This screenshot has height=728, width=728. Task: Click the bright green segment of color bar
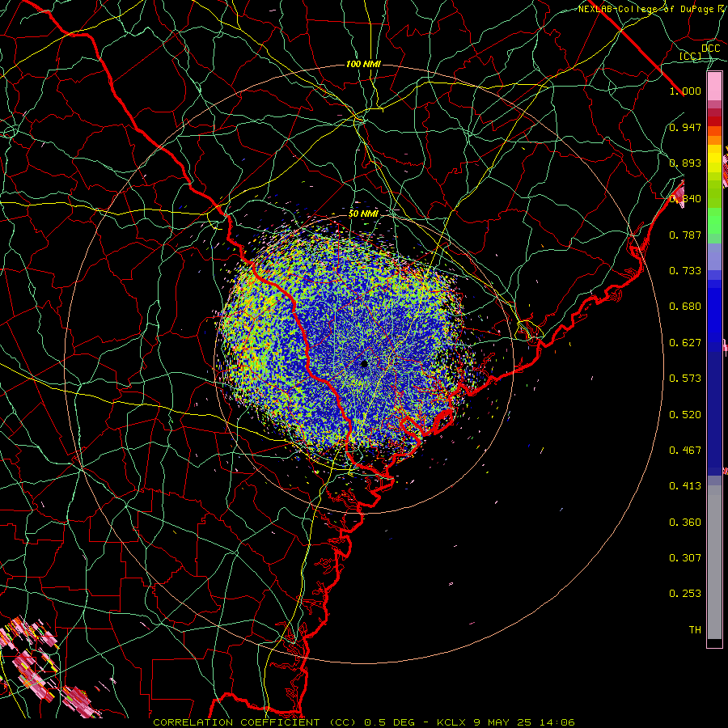click(x=714, y=221)
